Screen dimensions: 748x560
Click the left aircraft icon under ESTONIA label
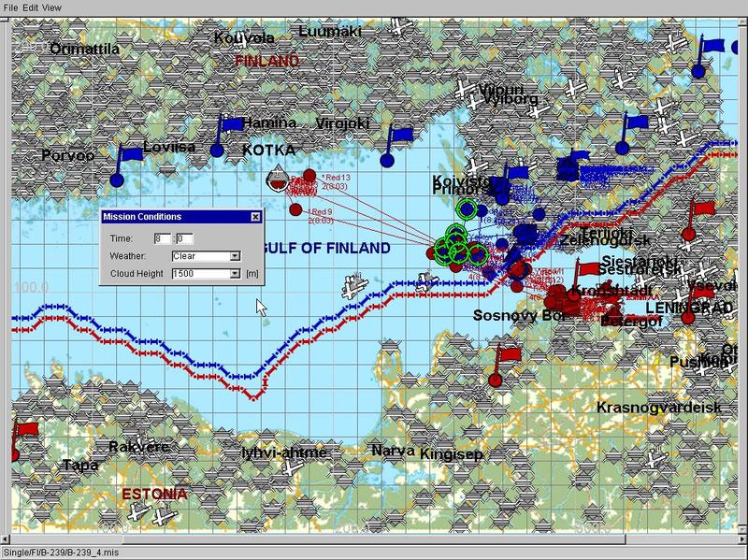click(x=138, y=511)
